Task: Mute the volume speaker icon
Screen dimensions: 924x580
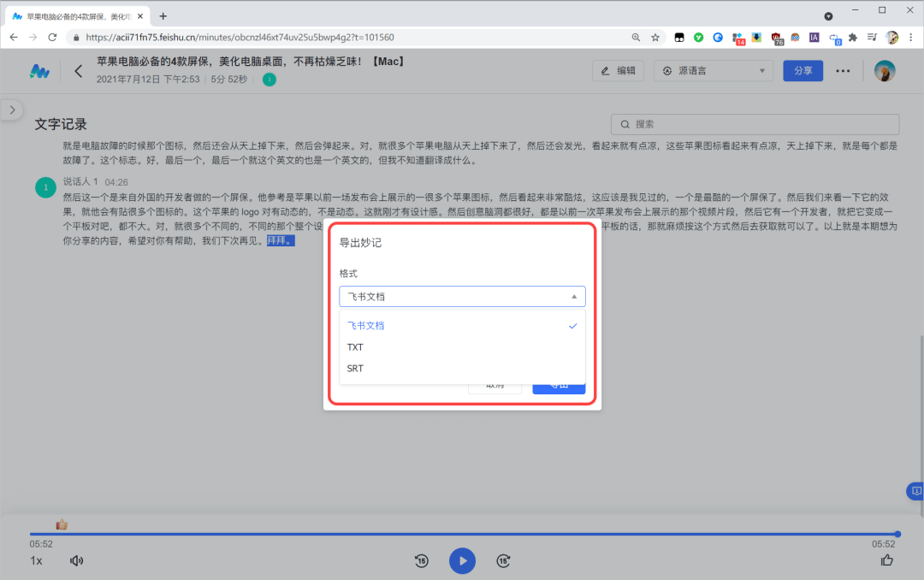Action: tap(77, 560)
